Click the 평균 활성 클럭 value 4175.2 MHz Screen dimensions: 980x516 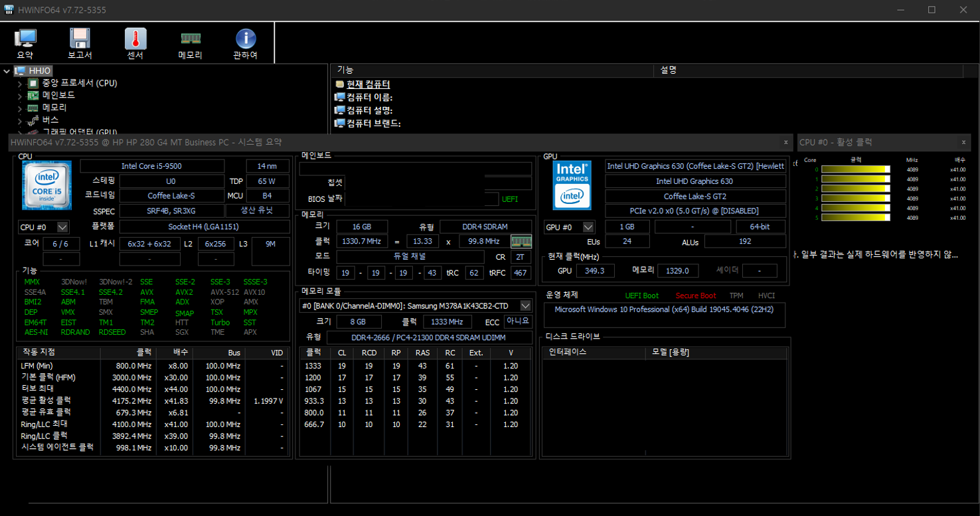pyautogui.click(x=131, y=401)
